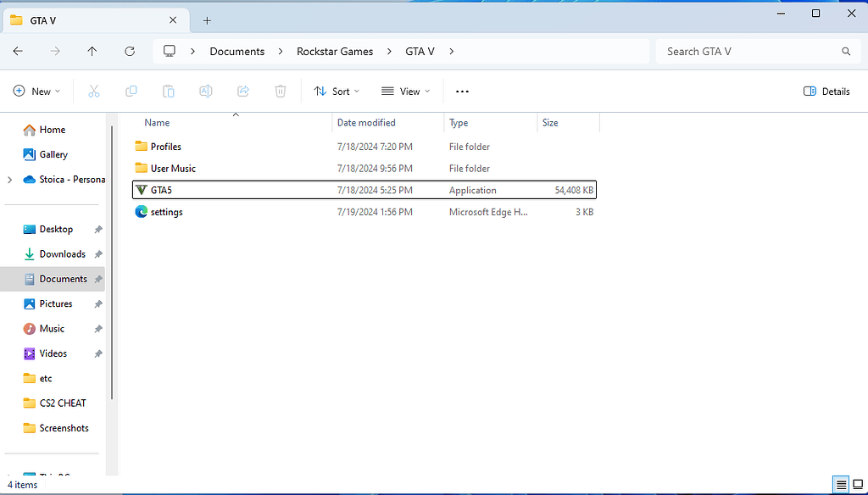Image resolution: width=868 pixels, height=495 pixels.
Task: Click the back navigation arrow
Action: 17,51
